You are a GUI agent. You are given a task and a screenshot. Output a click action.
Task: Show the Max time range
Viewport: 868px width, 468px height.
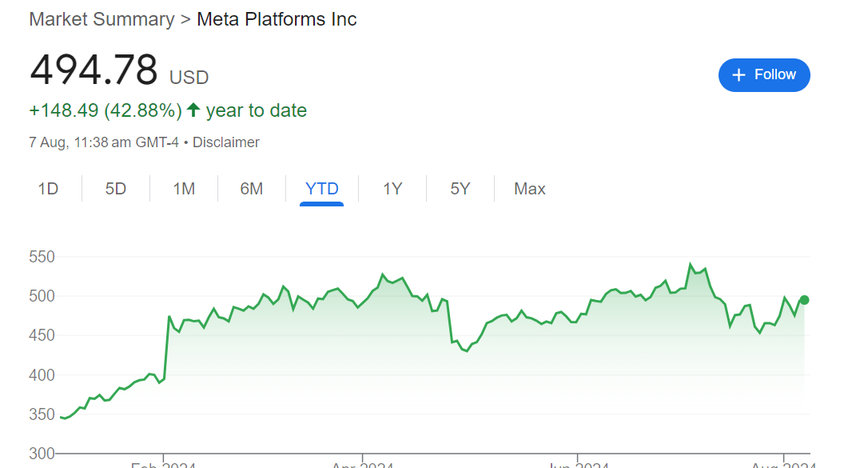(529, 189)
